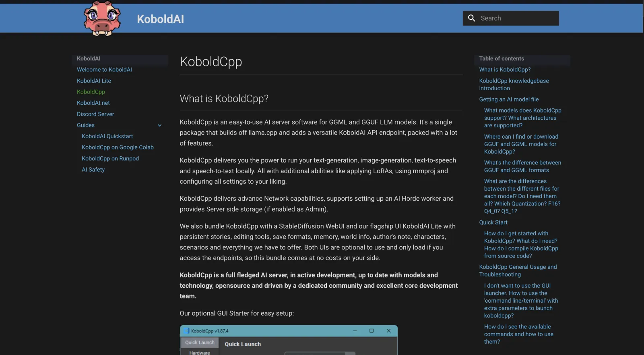
Task: Open Welcome to KoboldAI page
Action: pos(104,70)
